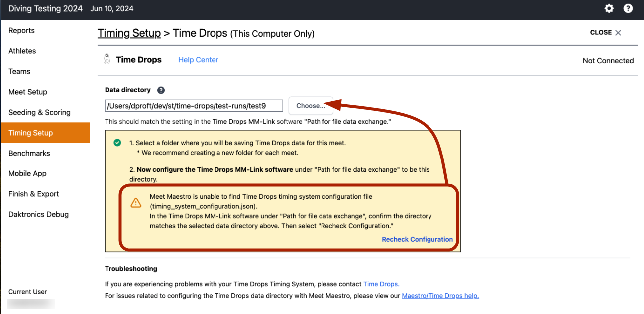Open the Help Center
This screenshot has height=314, width=644.
click(198, 60)
